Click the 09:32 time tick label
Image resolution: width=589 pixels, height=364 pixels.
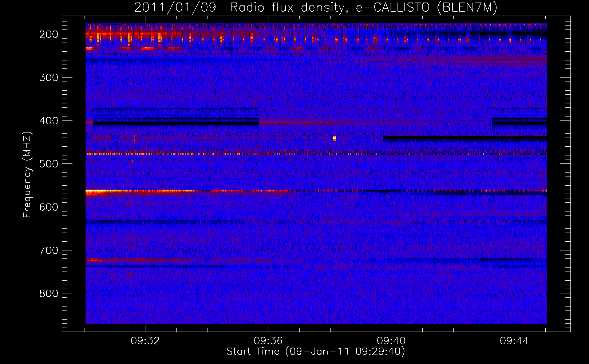(x=145, y=341)
